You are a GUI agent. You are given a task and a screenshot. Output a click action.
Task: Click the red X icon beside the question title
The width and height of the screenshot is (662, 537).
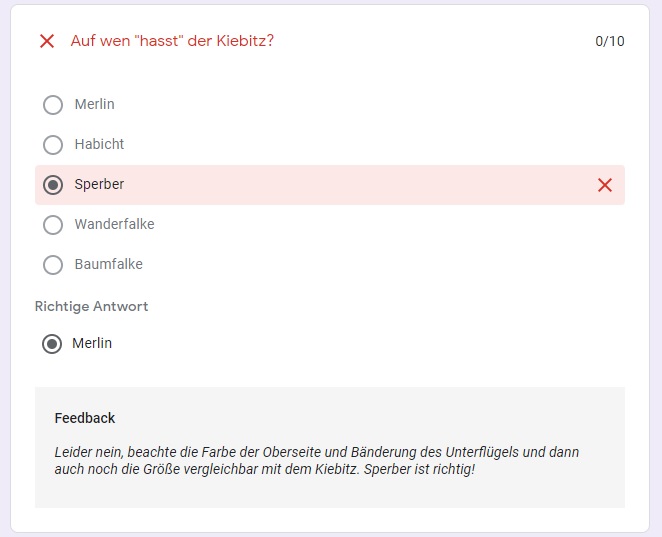[47, 41]
